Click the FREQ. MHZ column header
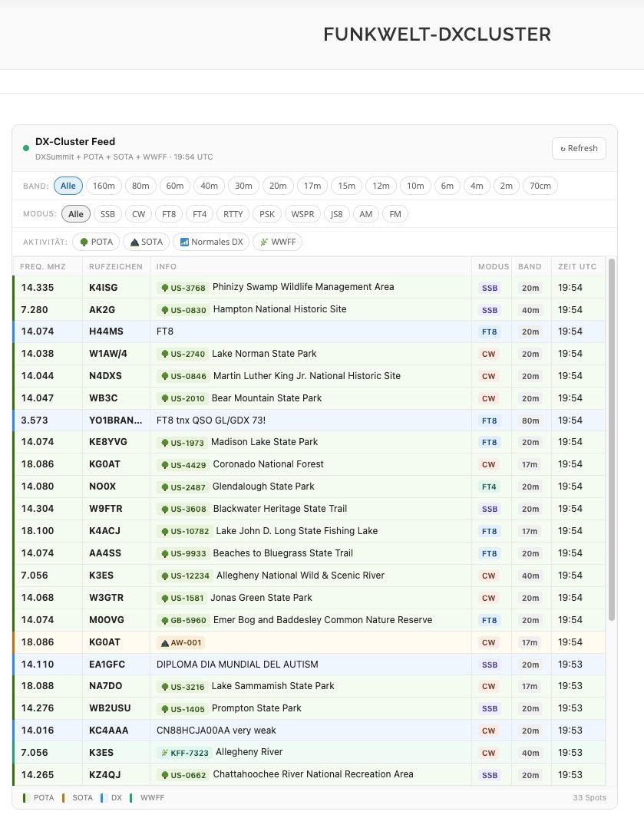 coord(43,267)
